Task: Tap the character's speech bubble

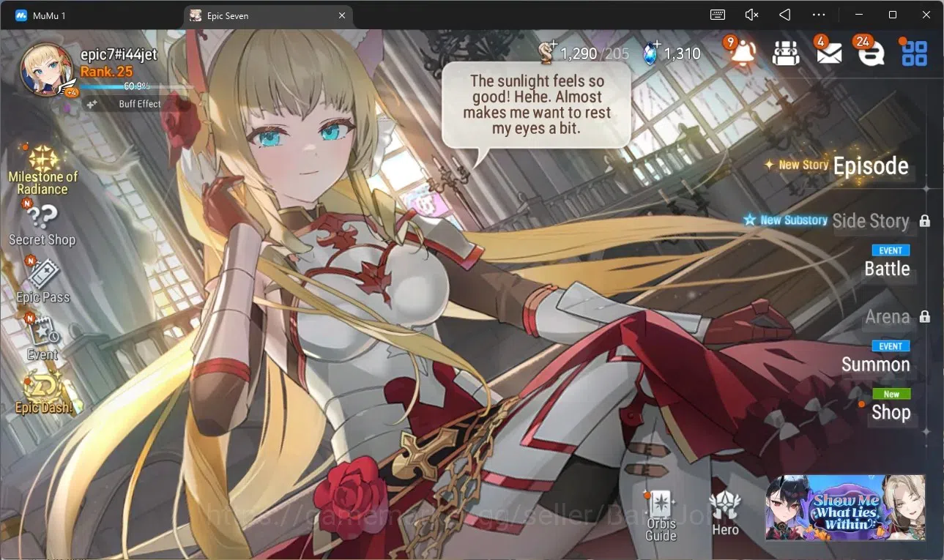Action: tap(536, 105)
